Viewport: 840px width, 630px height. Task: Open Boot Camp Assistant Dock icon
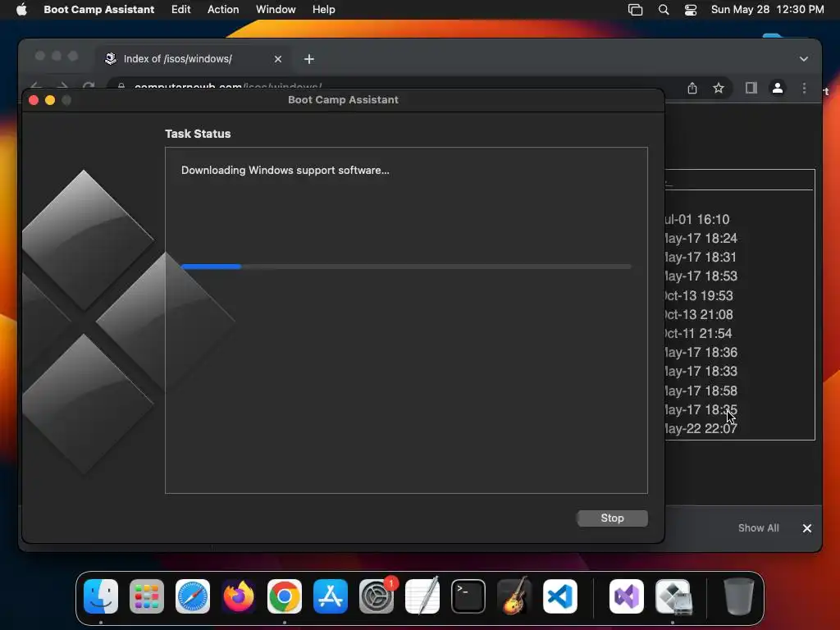[673, 596]
